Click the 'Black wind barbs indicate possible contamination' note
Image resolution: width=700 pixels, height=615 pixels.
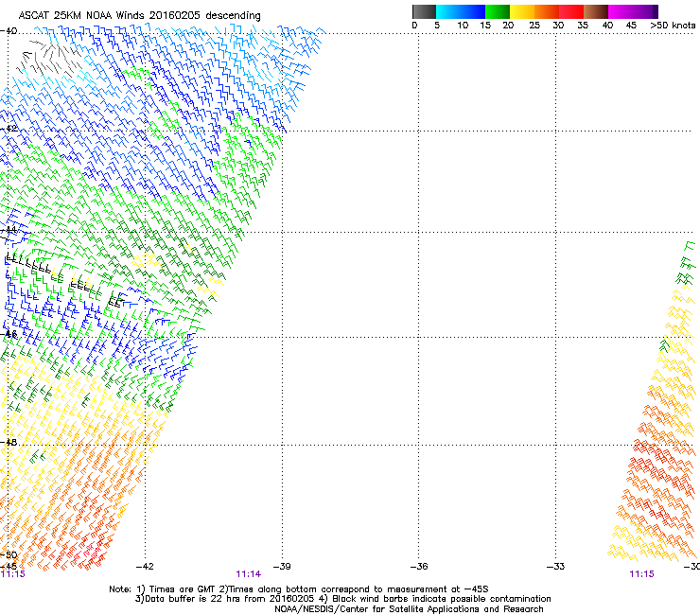coord(442,599)
